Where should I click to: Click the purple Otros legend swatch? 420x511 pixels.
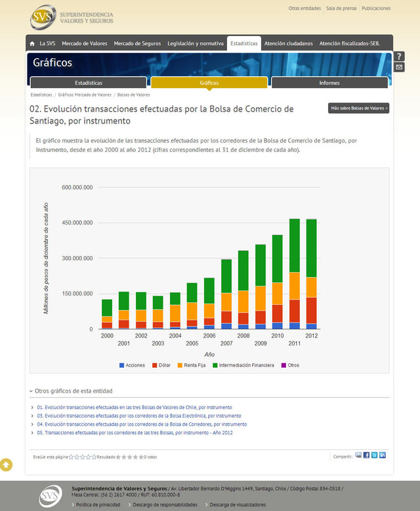[283, 365]
